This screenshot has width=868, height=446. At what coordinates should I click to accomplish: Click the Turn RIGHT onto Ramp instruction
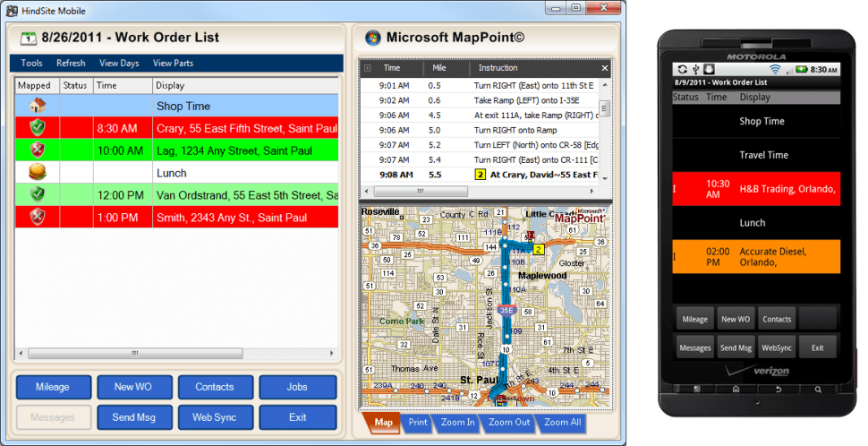tap(480, 130)
